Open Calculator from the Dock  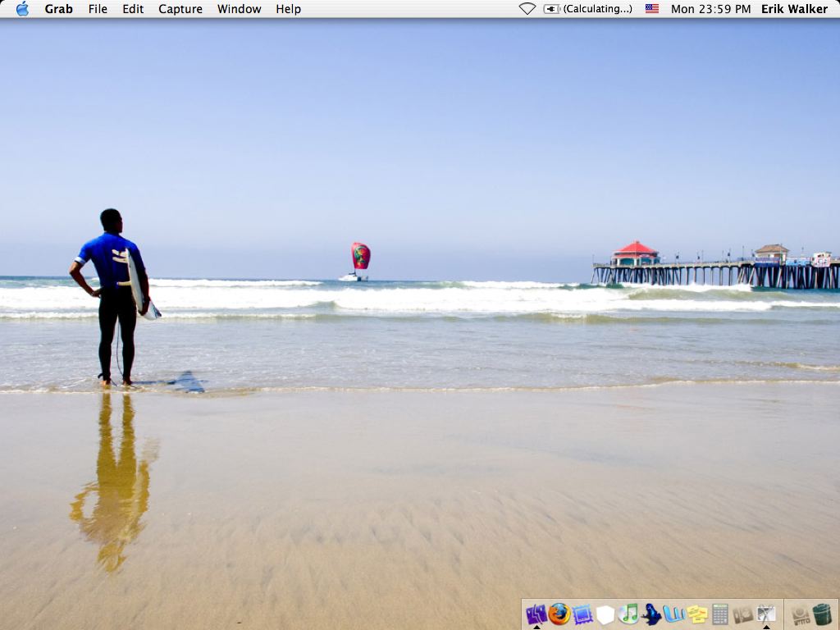720,614
